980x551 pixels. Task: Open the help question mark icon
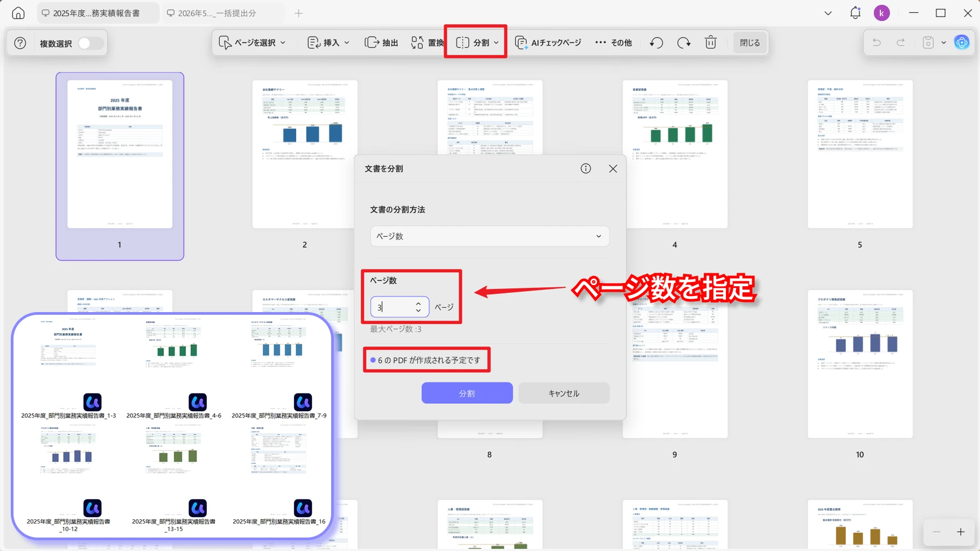[x=20, y=43]
